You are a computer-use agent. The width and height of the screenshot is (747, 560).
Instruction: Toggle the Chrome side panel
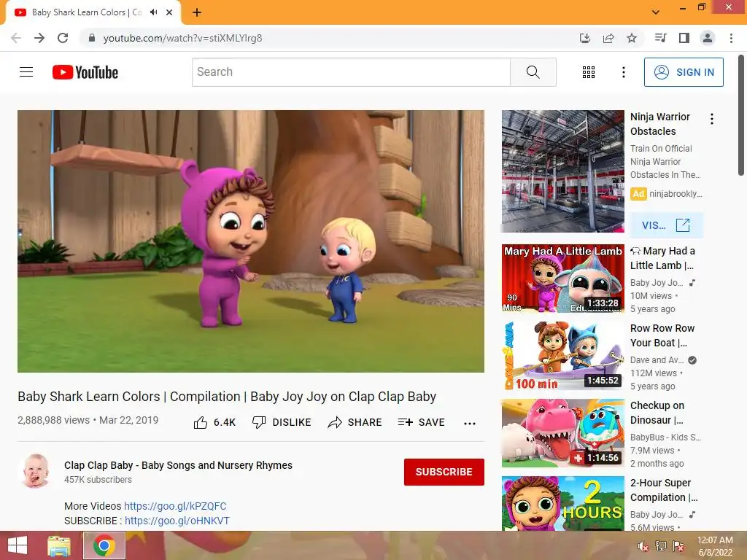pos(684,38)
